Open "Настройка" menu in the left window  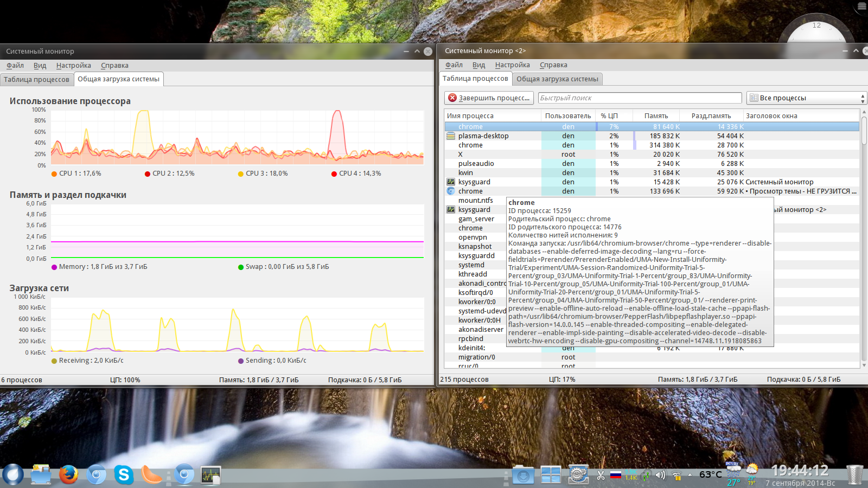click(x=73, y=66)
